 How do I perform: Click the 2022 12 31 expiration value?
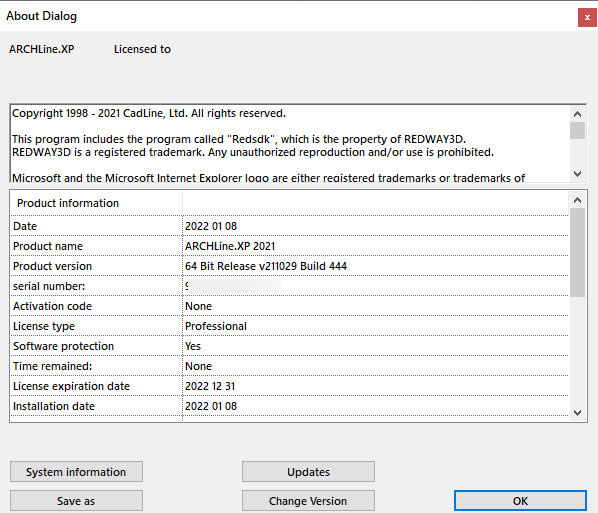tap(210, 386)
